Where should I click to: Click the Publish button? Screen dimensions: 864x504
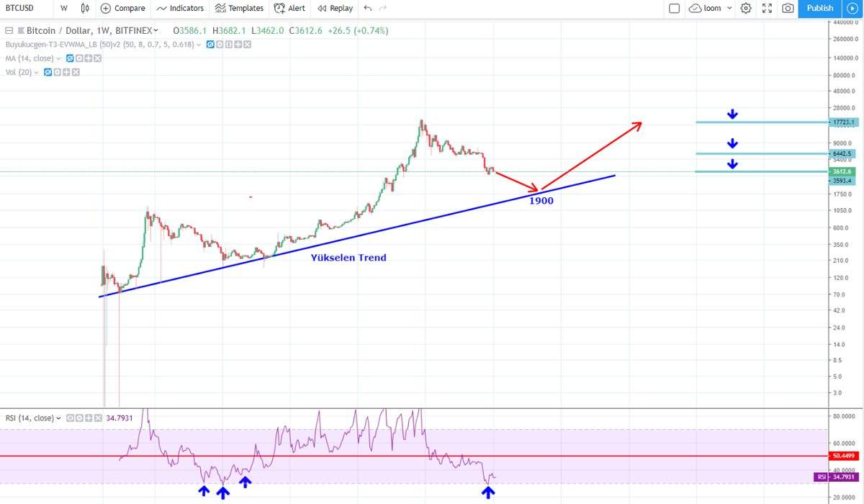click(x=819, y=9)
